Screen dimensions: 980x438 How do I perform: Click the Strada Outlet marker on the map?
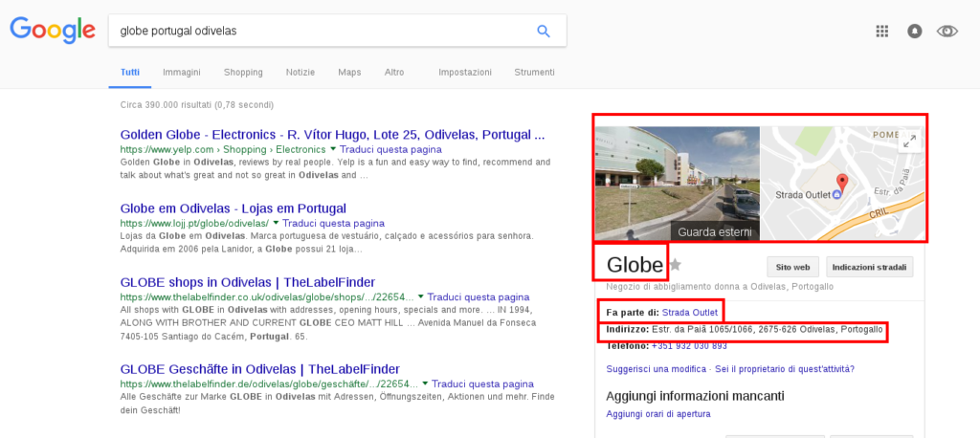[x=837, y=194]
